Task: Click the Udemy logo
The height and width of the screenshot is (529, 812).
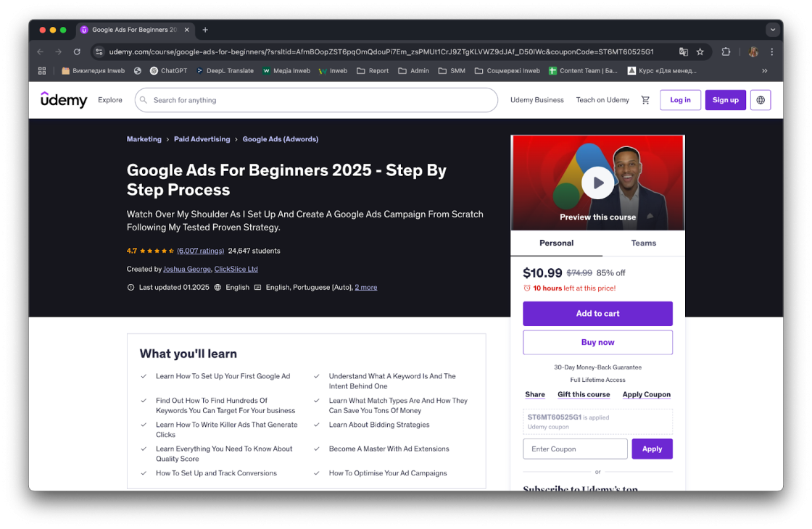Action: tap(64, 99)
